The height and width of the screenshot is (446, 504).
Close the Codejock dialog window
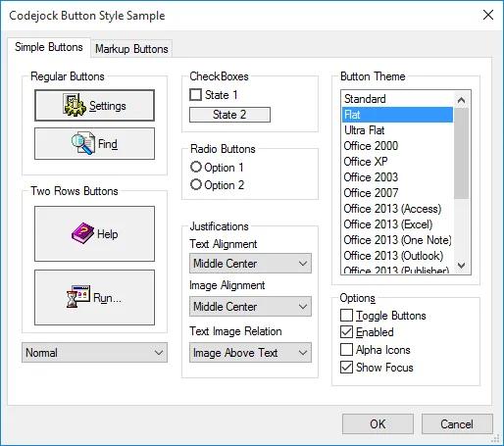(x=488, y=15)
